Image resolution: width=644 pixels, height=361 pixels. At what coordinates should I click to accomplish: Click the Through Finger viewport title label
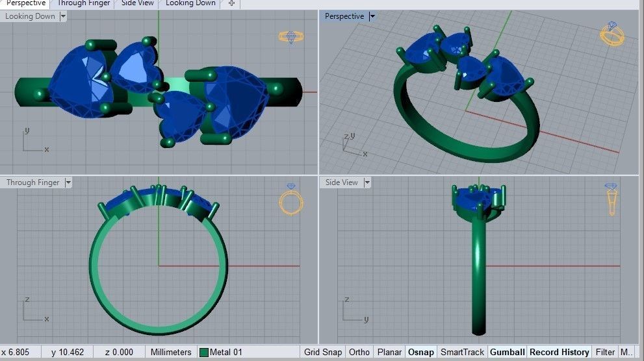pos(33,182)
